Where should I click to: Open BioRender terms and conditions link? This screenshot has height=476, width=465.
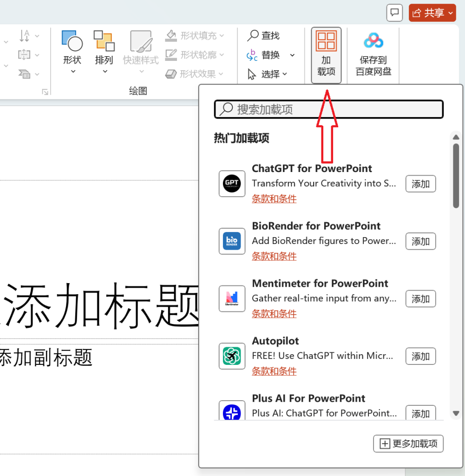(x=274, y=256)
